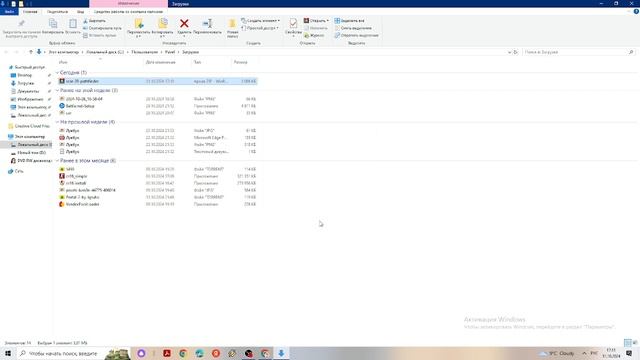Click the New folder ribbon icon
The width and height of the screenshot is (640, 360).
pyautogui.click(x=232, y=23)
